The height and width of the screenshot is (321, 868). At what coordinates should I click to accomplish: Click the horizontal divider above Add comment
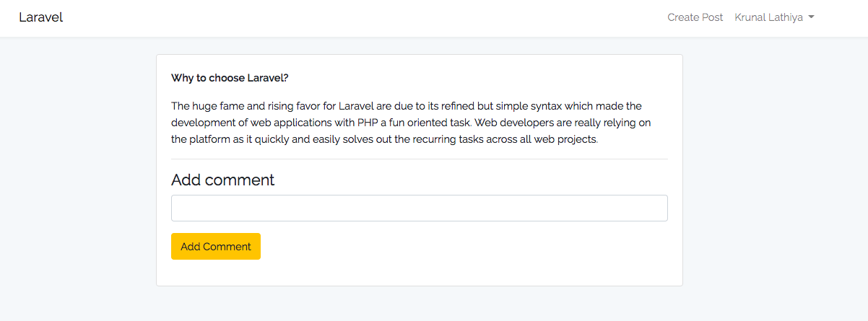(419, 159)
